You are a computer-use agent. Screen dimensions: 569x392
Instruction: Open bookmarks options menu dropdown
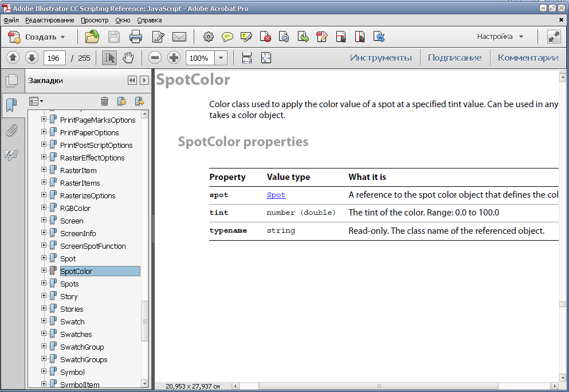click(36, 101)
